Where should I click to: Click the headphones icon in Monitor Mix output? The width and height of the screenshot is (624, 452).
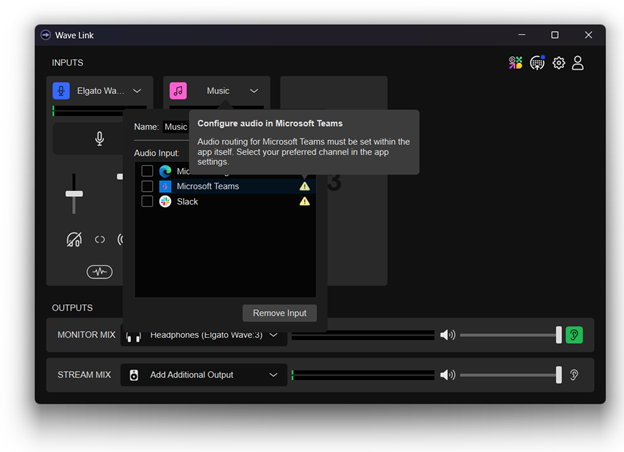point(133,337)
